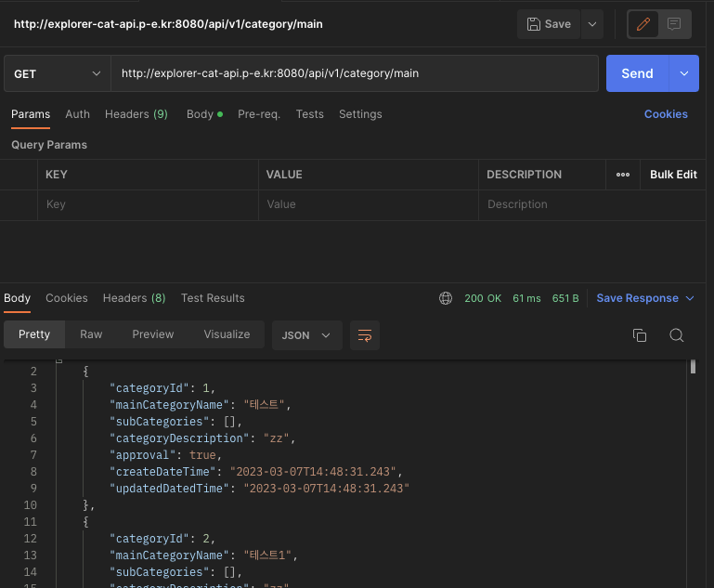The image size is (714, 588).
Task: Click the createDateTime value on line 8
Action: (x=313, y=471)
